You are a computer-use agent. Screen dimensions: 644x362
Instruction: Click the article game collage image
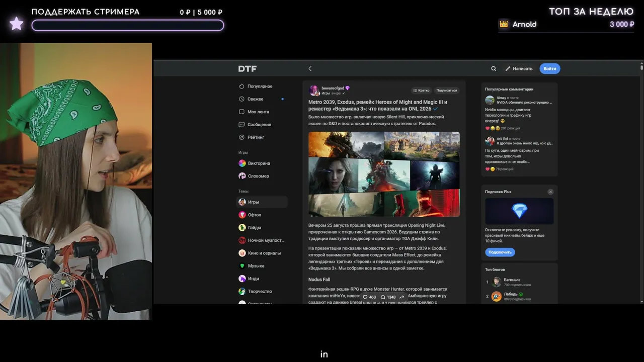point(384,174)
